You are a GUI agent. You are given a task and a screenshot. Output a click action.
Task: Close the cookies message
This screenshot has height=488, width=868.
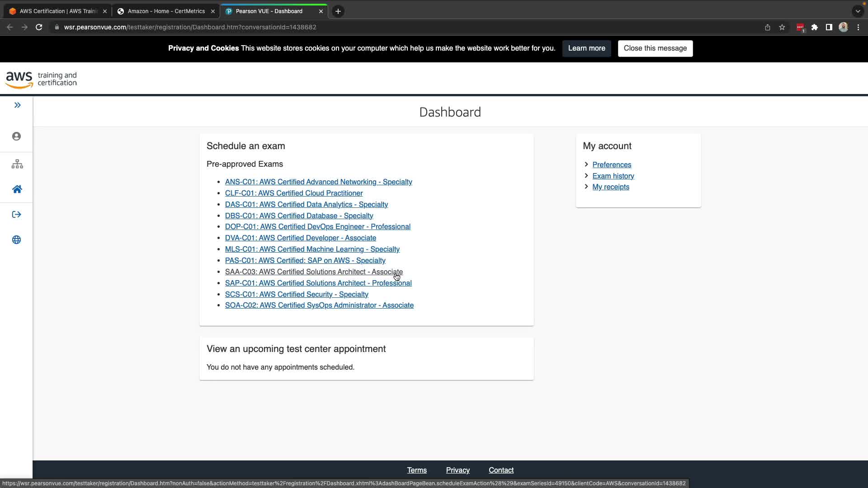tap(655, 48)
